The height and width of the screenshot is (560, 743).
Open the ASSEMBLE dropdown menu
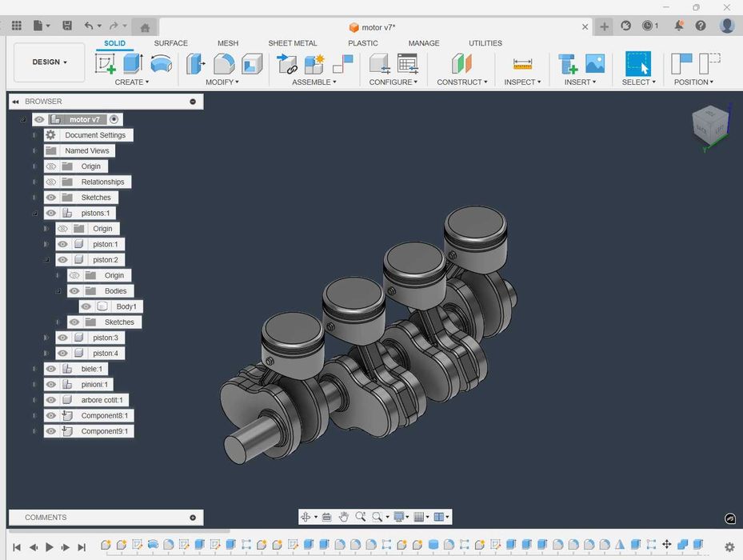(x=314, y=82)
